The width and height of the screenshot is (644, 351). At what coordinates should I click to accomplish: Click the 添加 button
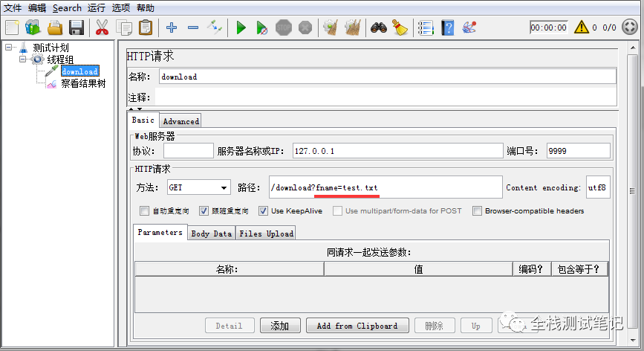[280, 326]
